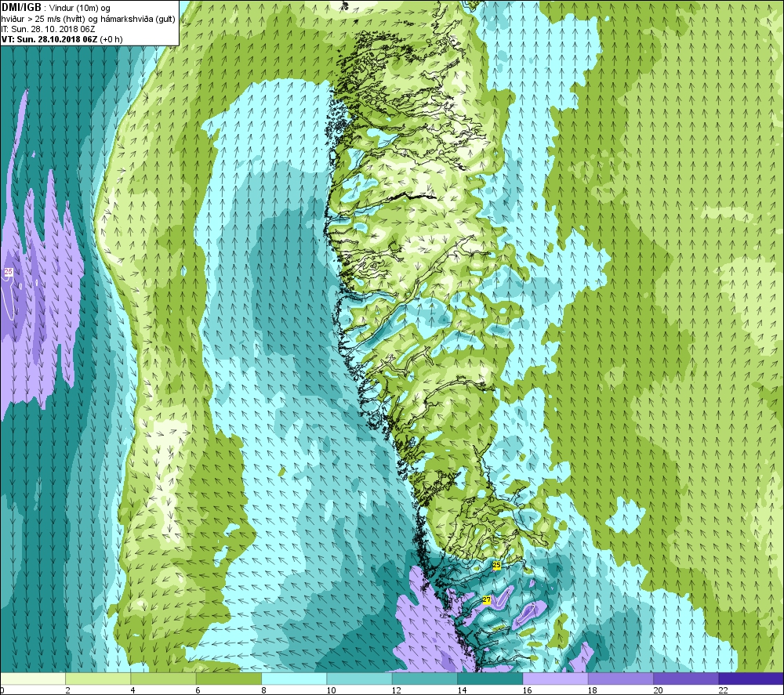The width and height of the screenshot is (784, 695).
Task: Click the '10' tick label on the scale
Action: click(331, 690)
